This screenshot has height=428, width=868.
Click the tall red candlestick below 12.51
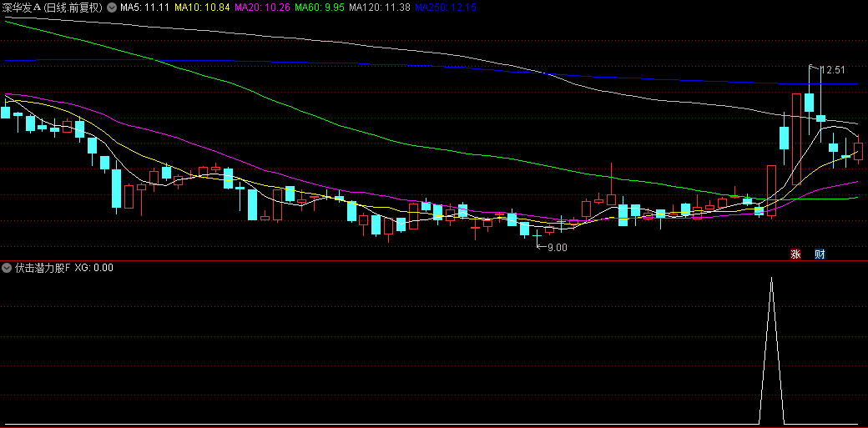coord(796,139)
